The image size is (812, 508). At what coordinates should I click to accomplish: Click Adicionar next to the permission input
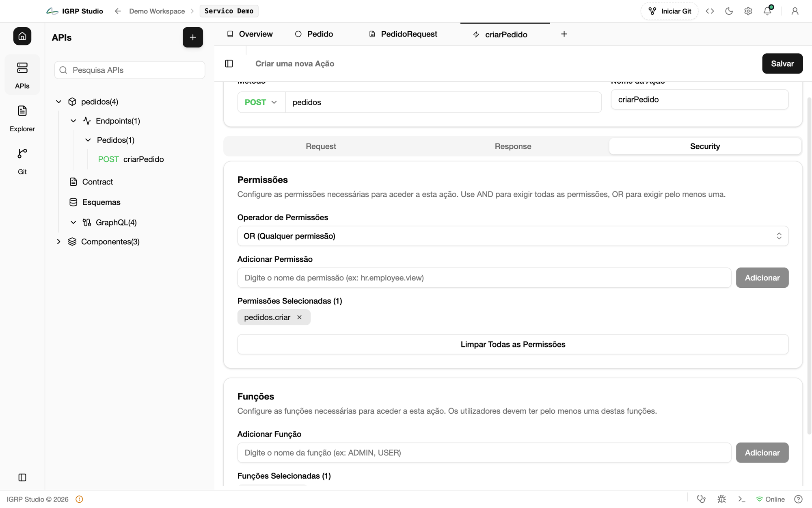[762, 278]
